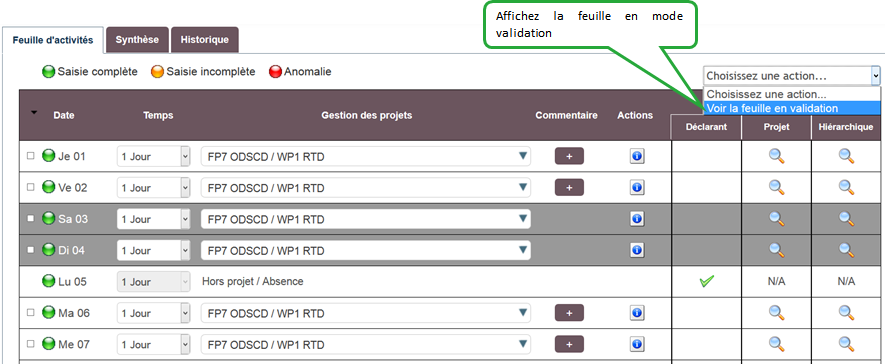885x364 pixels.
Task: Click plus comment button on Me 07 row
Action: pyautogui.click(x=569, y=344)
